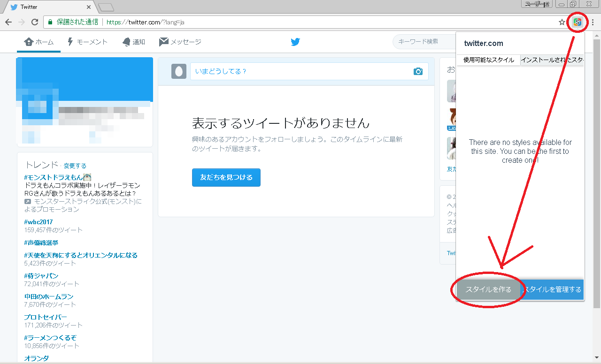
Task: Click the 友だちを見つける button
Action: click(226, 177)
